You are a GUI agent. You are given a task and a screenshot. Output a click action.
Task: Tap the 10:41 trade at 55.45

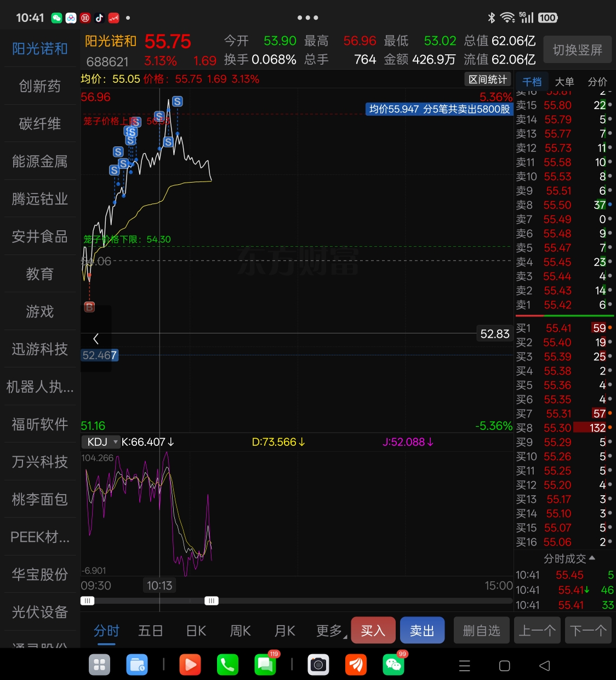point(564,575)
